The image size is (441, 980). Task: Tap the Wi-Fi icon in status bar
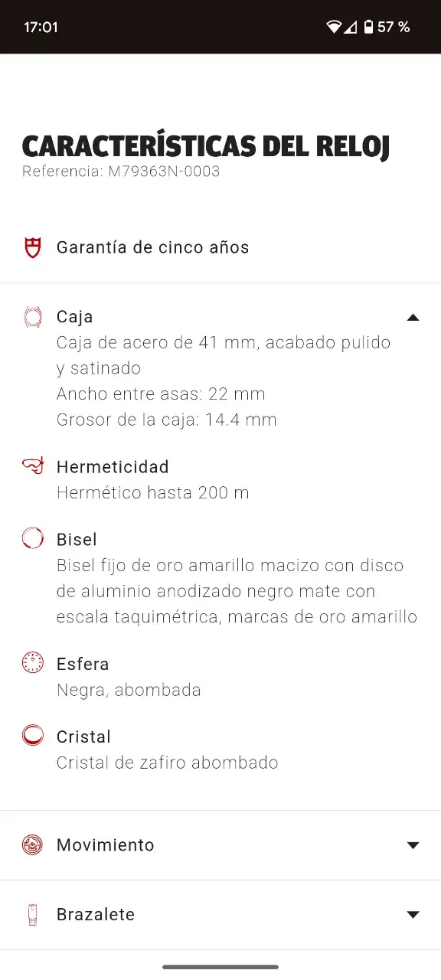333,27
